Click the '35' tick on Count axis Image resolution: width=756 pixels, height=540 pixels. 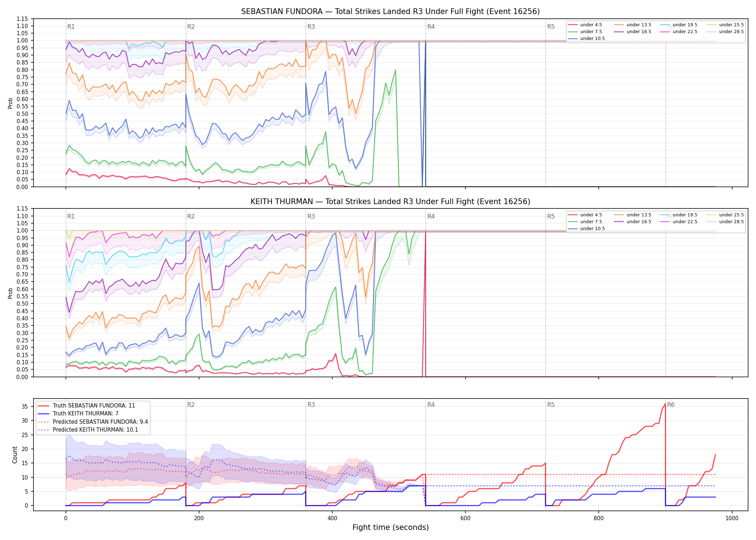click(24, 407)
